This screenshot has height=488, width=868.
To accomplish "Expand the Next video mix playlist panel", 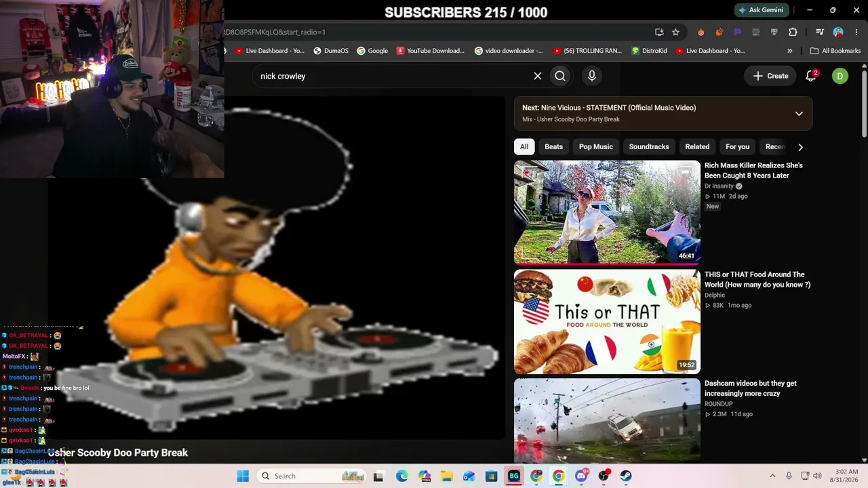I will click(x=799, y=113).
